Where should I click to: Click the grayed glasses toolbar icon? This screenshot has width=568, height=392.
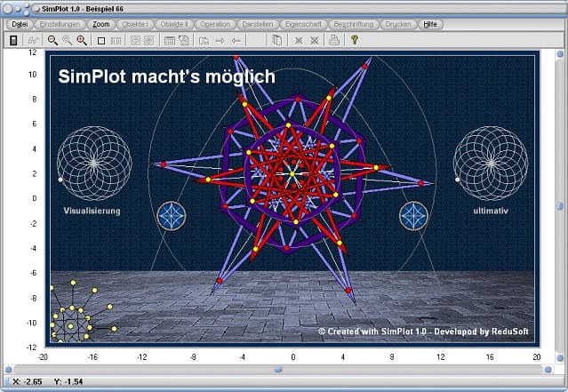33,40
